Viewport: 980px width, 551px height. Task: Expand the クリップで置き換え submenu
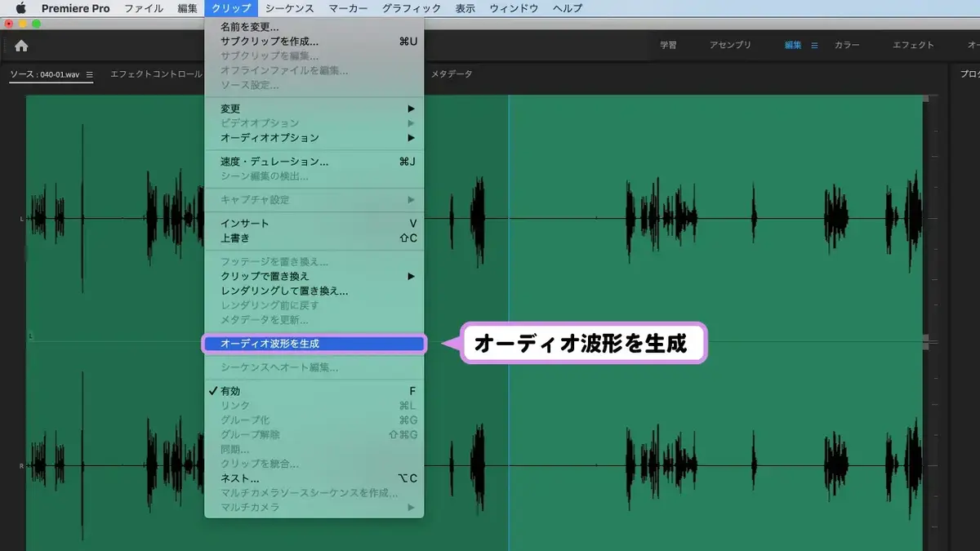pyautogui.click(x=314, y=276)
